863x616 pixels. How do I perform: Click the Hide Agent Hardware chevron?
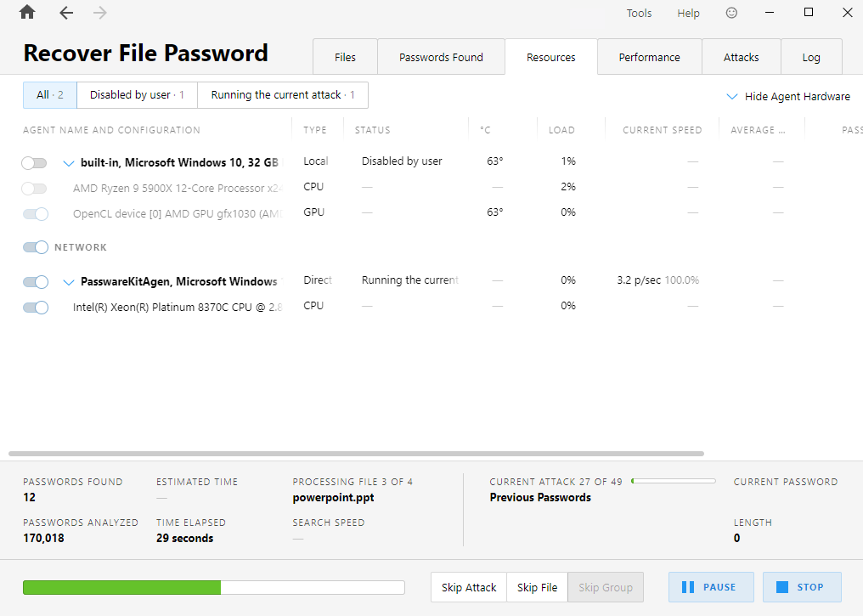[732, 97]
